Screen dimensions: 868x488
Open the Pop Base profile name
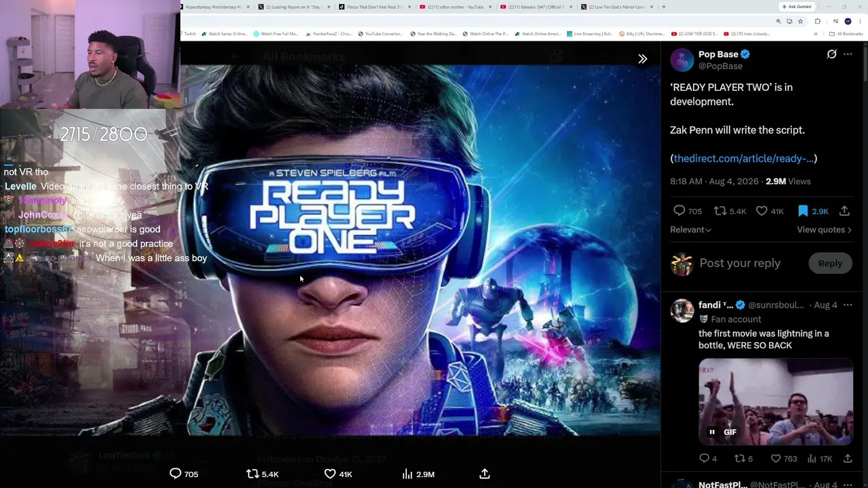point(718,54)
